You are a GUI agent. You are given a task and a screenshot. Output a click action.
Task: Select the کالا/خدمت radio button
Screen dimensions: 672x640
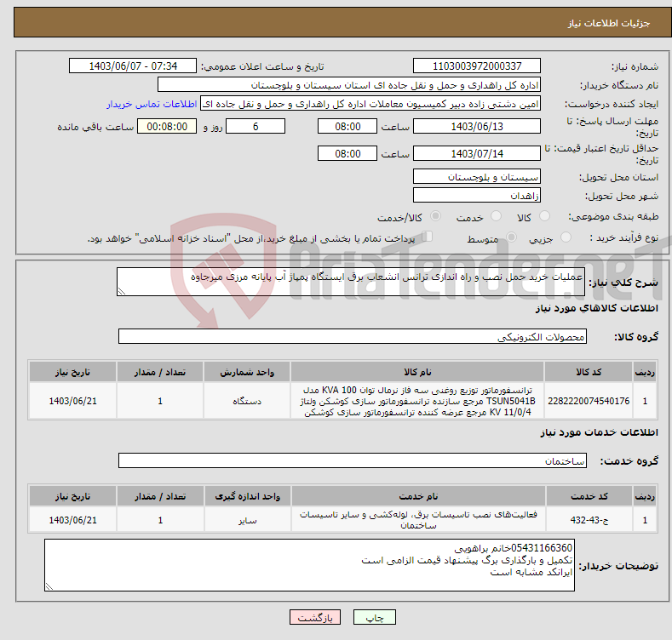pos(435,216)
